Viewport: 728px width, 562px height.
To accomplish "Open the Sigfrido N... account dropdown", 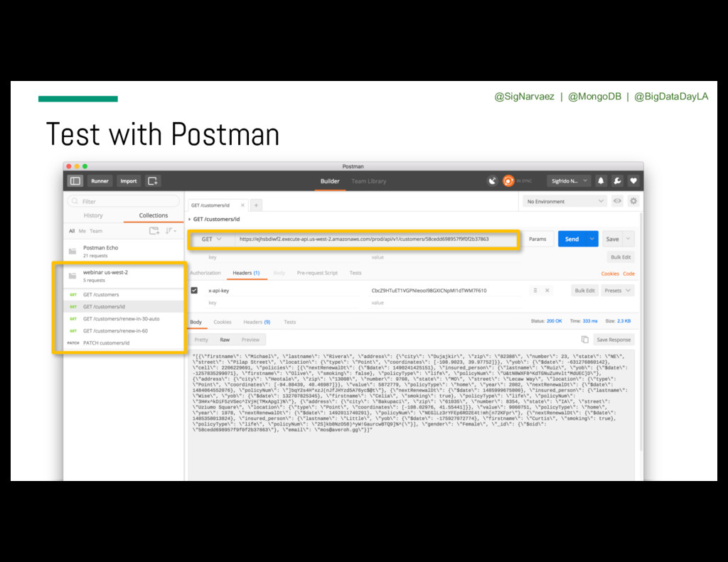I will [x=569, y=181].
